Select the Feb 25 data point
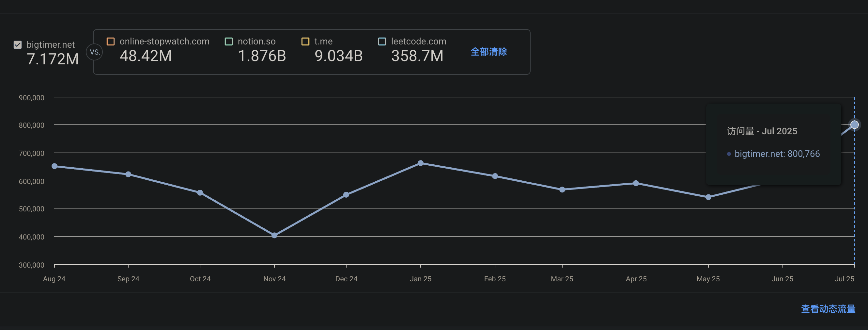Screen dimensions: 868x330 tap(495, 176)
